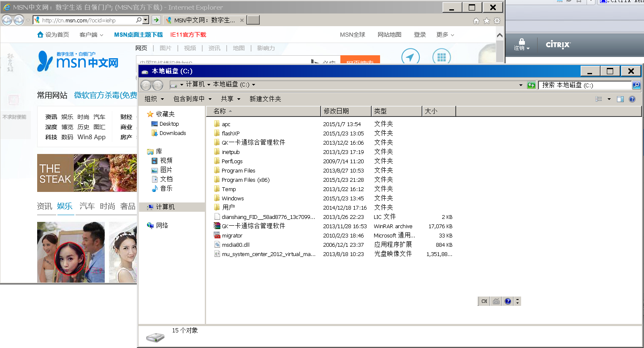Click the Citrix lock 注销 icon
This screenshot has width=644, height=348.
coord(522,44)
